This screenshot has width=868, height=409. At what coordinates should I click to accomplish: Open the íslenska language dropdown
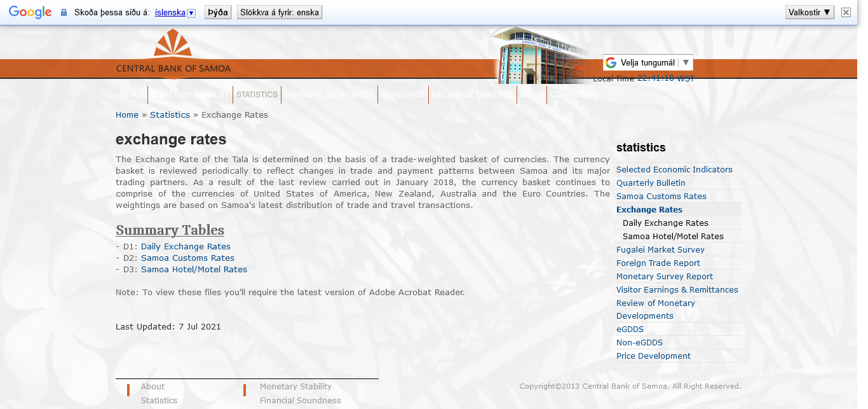point(175,13)
